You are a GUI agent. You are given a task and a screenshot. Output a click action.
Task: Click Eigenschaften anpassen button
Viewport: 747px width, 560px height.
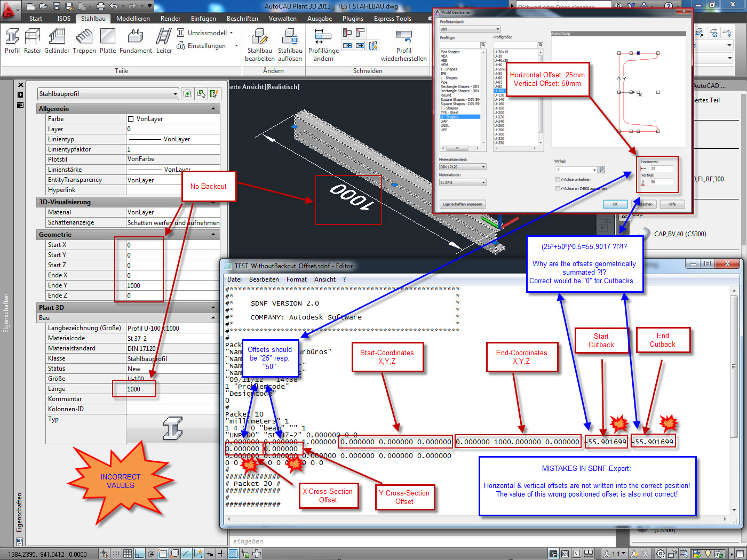click(463, 204)
